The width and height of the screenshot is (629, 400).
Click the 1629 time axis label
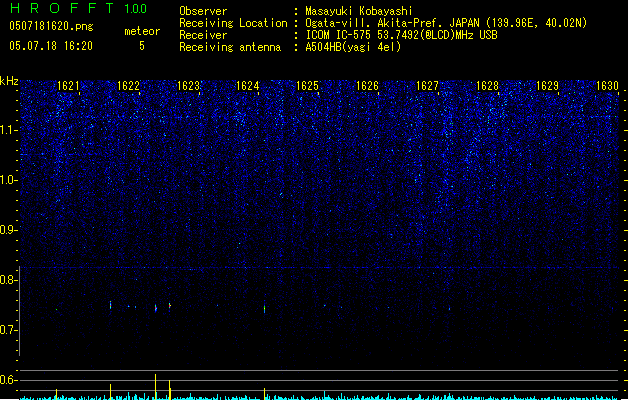click(548, 86)
